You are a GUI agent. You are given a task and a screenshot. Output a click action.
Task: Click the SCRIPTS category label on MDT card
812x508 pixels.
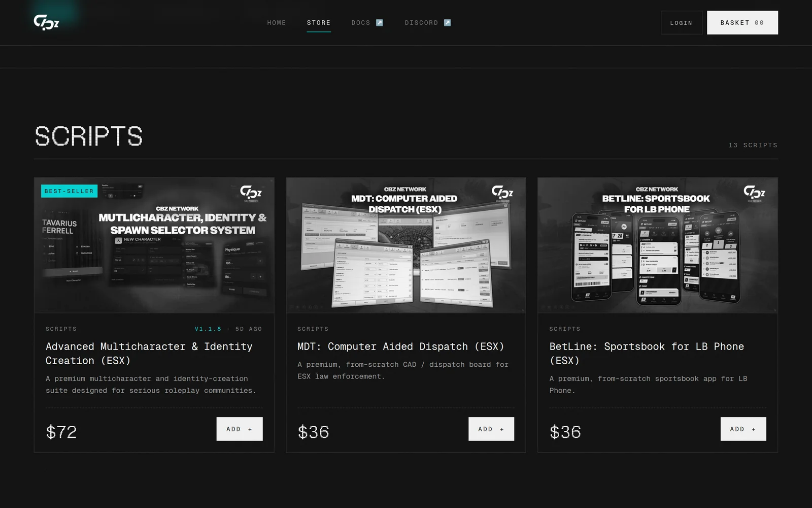[313, 329]
